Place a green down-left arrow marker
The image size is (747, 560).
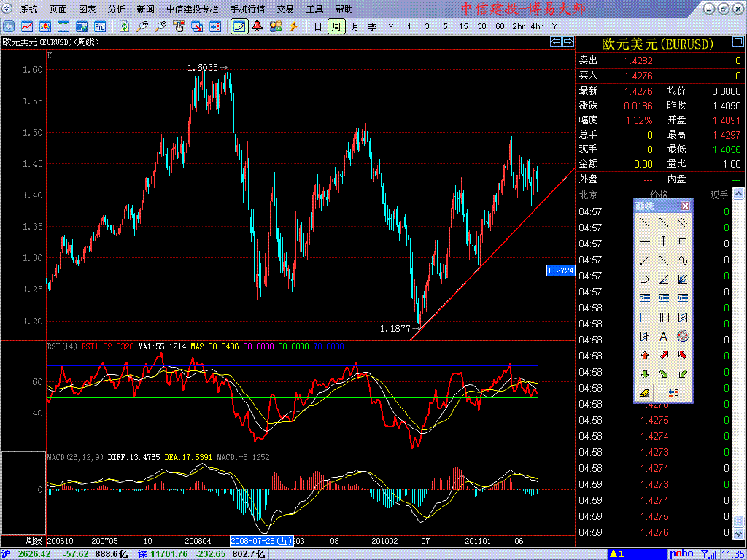682,374
